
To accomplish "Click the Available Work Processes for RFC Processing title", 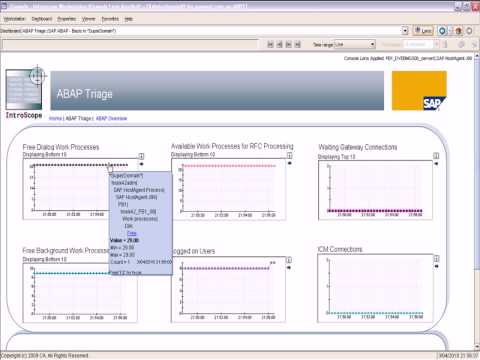I will pyautogui.click(x=232, y=146).
